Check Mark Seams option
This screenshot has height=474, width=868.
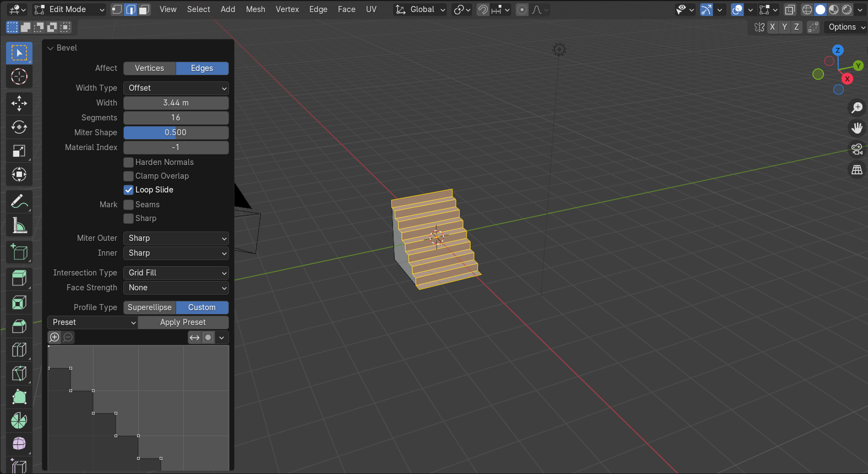tap(129, 205)
